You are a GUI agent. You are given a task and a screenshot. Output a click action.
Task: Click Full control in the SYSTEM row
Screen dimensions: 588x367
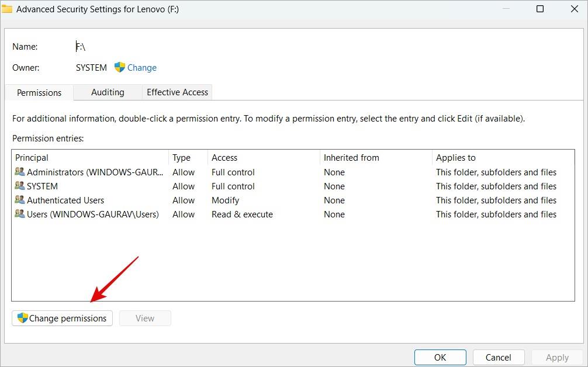[x=233, y=186]
